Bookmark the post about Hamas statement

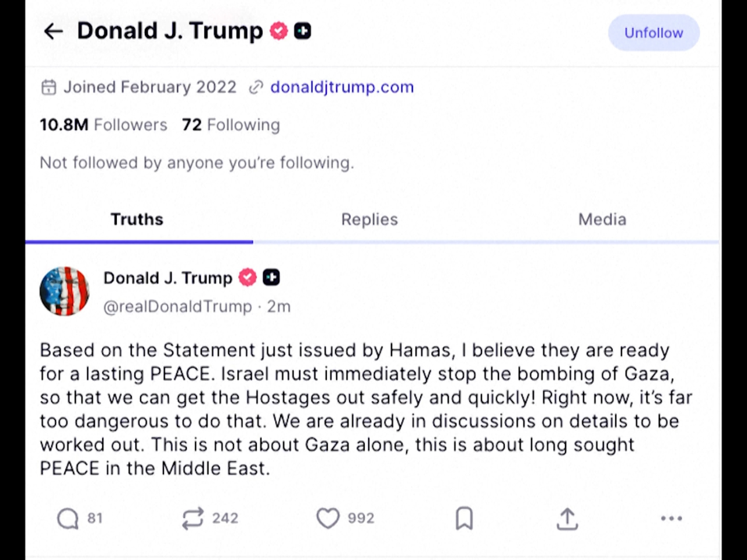(464, 518)
